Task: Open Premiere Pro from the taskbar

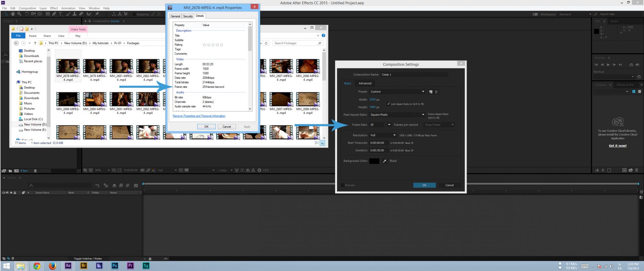Action: click(130, 266)
